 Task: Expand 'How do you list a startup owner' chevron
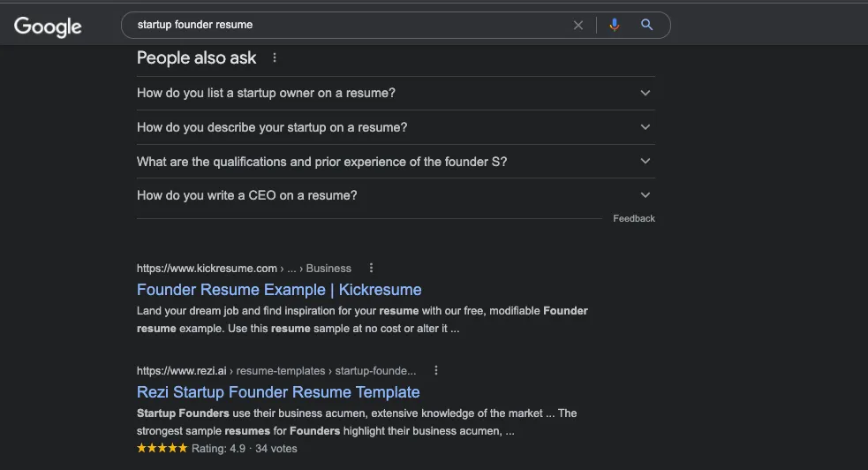645,93
